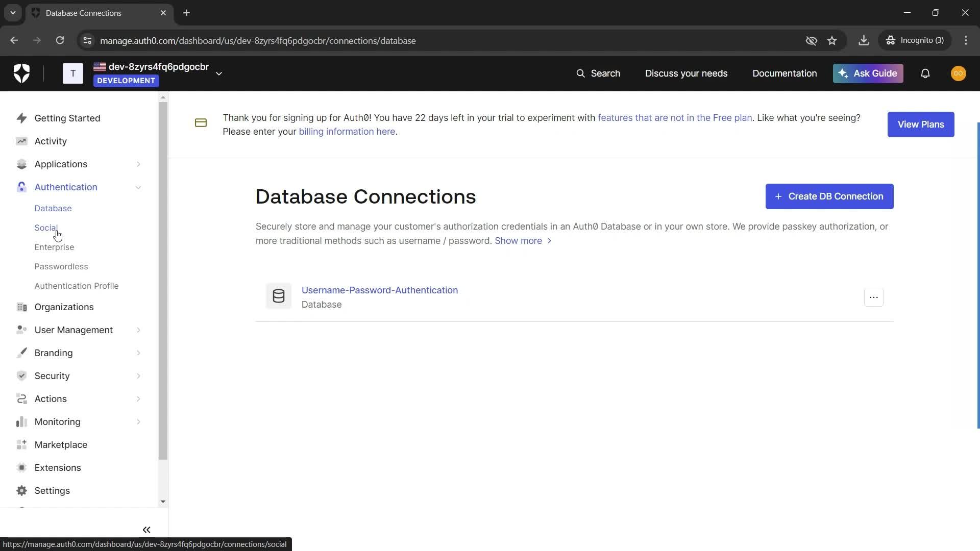
Task: Click the database cylinder icon
Action: coord(279,296)
